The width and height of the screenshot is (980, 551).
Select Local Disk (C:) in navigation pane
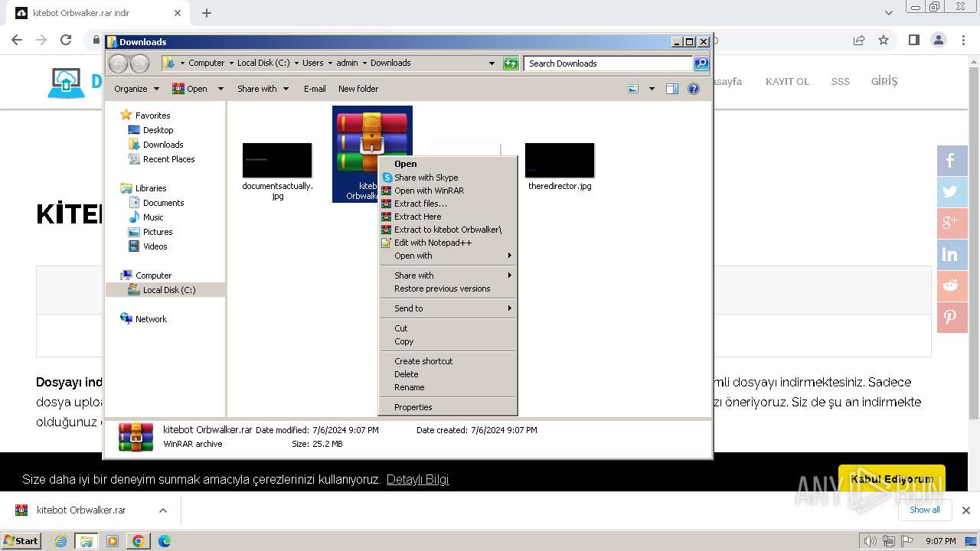168,290
